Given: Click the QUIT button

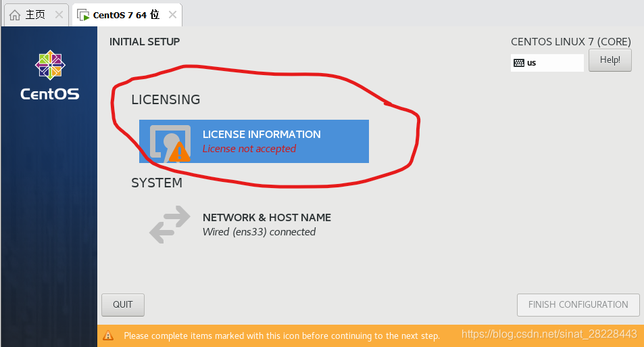Looking at the screenshot, I should 123,304.
